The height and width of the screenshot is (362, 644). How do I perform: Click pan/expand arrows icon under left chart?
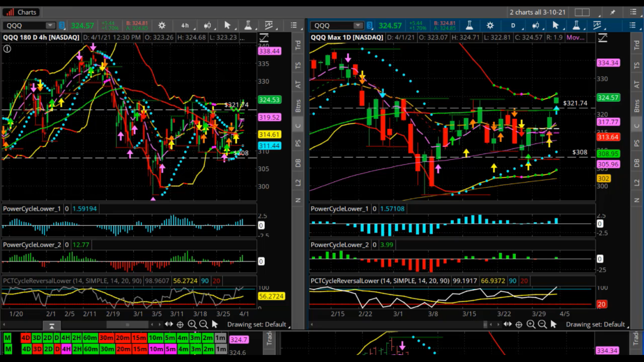pos(169,324)
